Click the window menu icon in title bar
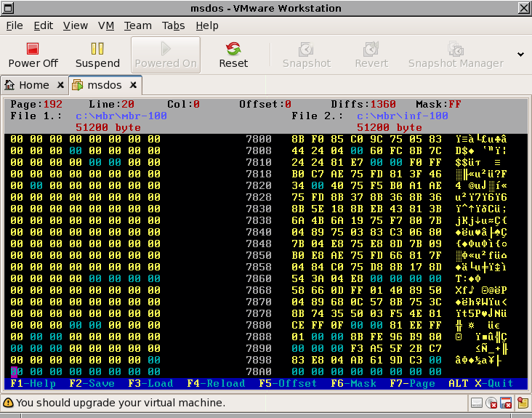532x418 pixels. (7, 8)
